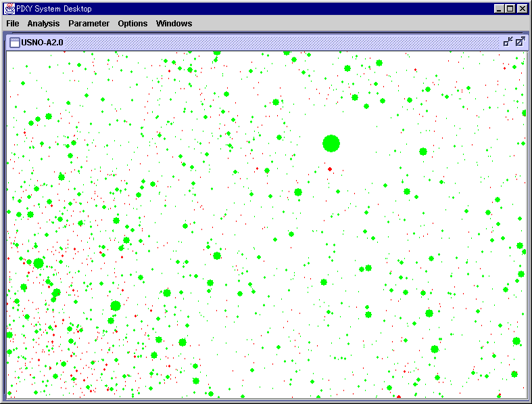Minimize the PIXY System Desktop window
Screen dimensions: 532x404
(x=499, y=9)
